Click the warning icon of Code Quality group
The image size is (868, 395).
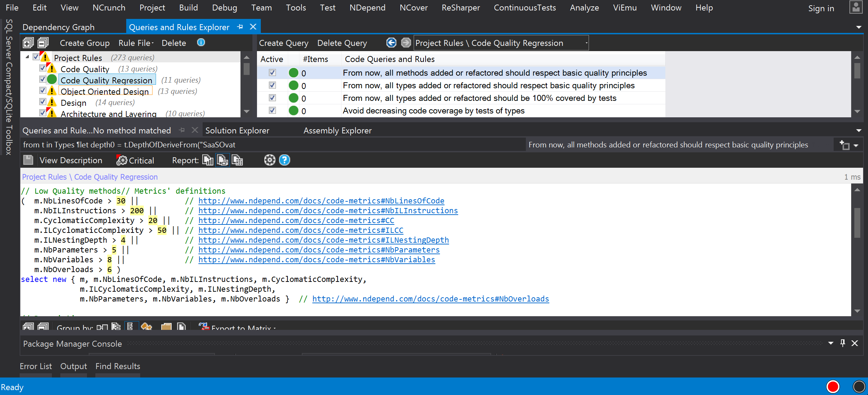52,69
